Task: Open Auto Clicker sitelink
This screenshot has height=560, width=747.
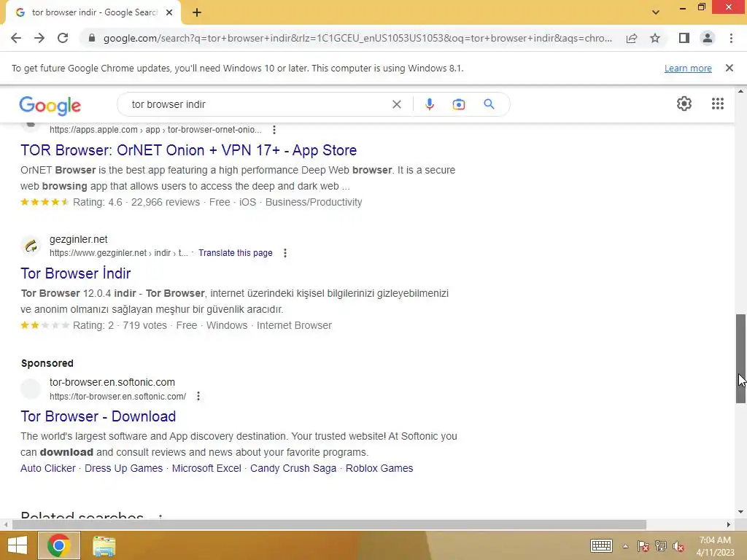Action: tap(47, 468)
